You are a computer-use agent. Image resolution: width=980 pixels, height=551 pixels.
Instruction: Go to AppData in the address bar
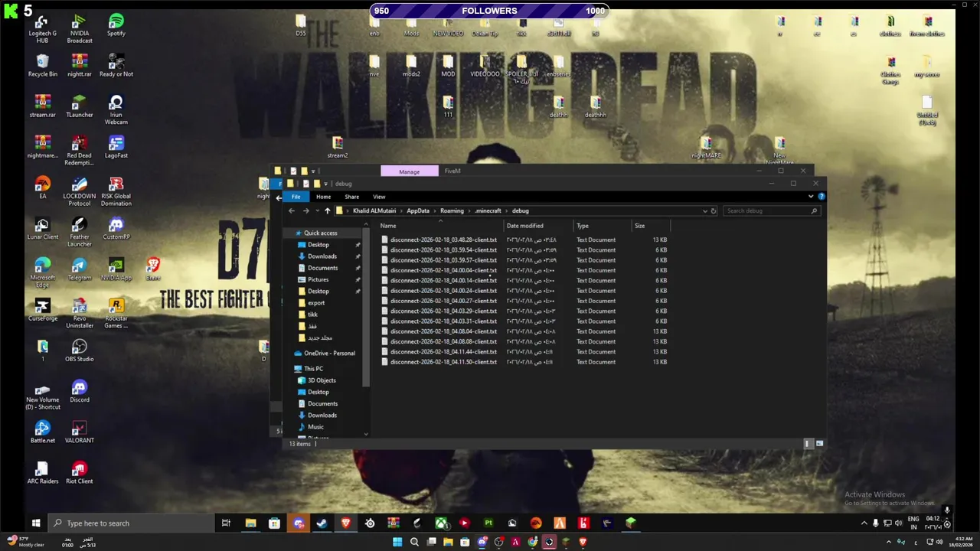pyautogui.click(x=418, y=211)
